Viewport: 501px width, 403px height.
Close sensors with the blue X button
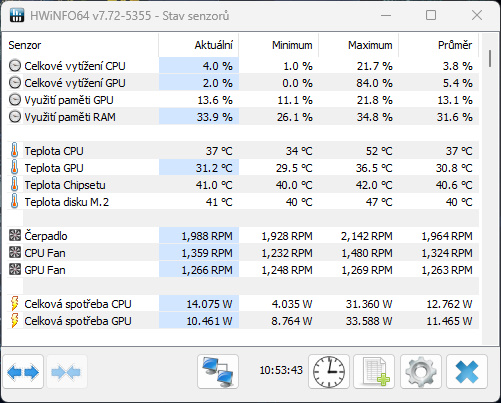(x=467, y=371)
